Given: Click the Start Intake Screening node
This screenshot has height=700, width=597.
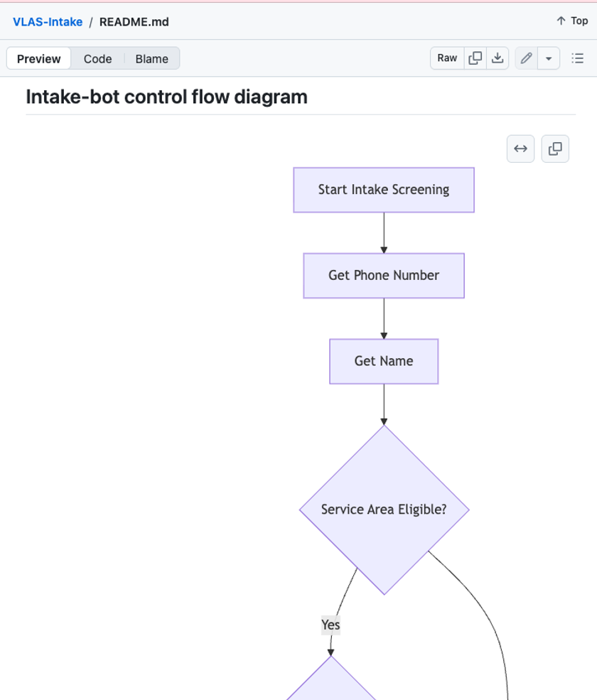Looking at the screenshot, I should (384, 190).
